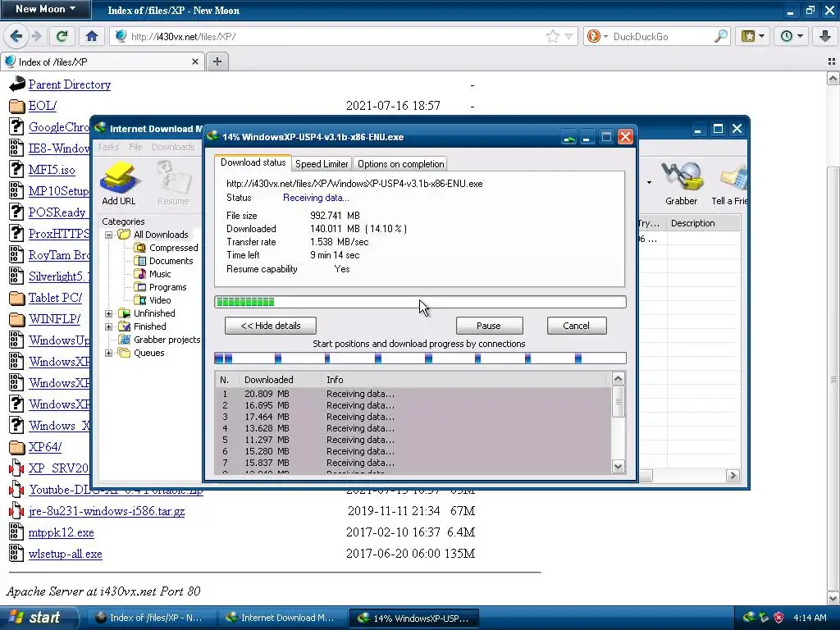Click the IDM list horizontal scroll right arrow
This screenshot has width=840, height=630.
tap(733, 475)
